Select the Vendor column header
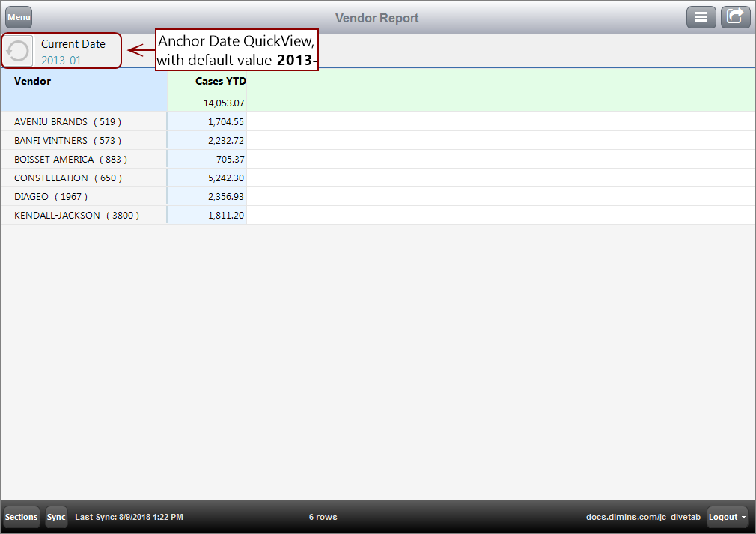This screenshot has height=534, width=756. (x=32, y=81)
